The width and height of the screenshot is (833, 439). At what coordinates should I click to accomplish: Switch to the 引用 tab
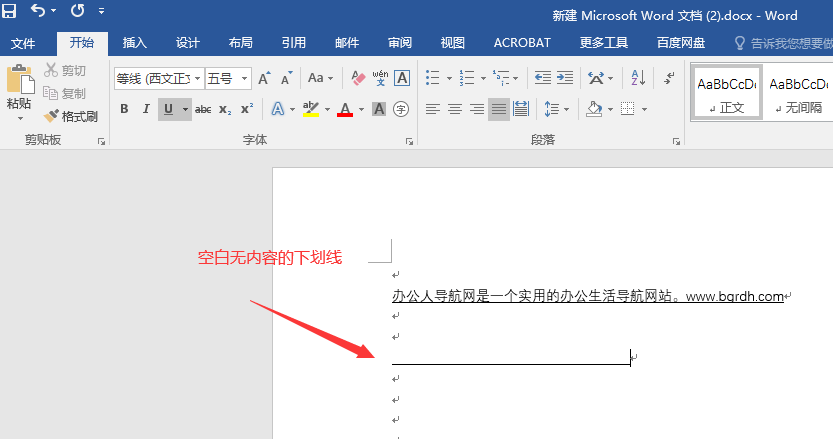[294, 43]
